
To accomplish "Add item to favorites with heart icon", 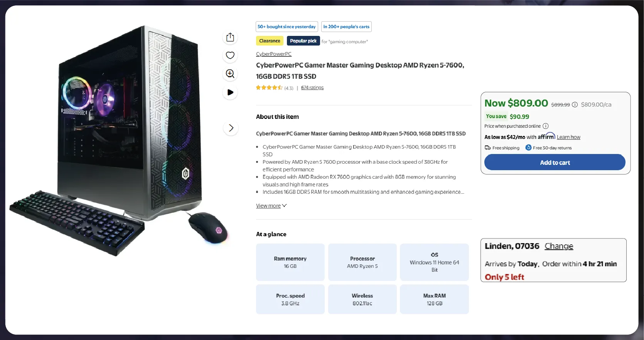I will coord(230,55).
